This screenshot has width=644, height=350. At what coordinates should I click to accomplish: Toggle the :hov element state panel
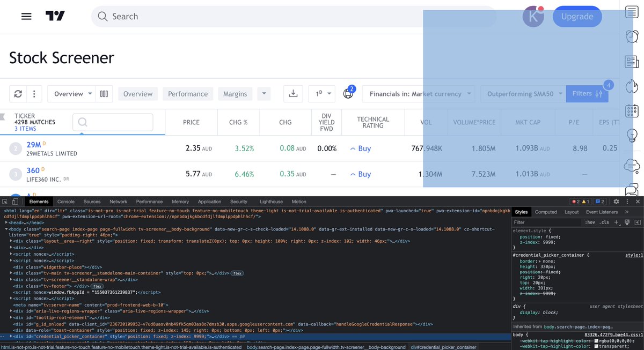tap(590, 222)
